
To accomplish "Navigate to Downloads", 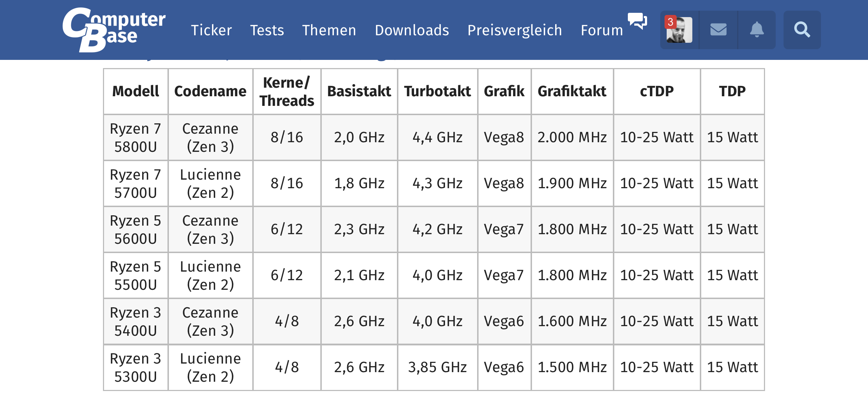I will pyautogui.click(x=412, y=30).
